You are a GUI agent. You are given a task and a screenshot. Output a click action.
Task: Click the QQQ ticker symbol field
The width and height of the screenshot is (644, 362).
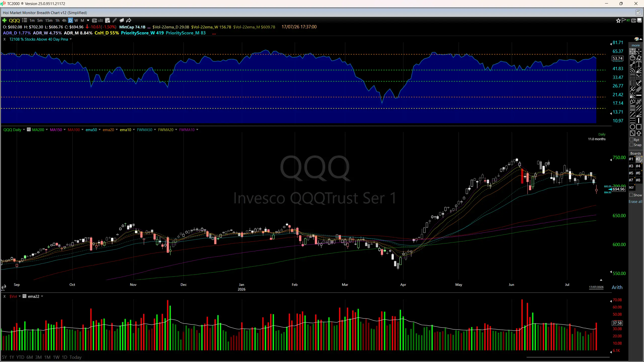(14, 21)
